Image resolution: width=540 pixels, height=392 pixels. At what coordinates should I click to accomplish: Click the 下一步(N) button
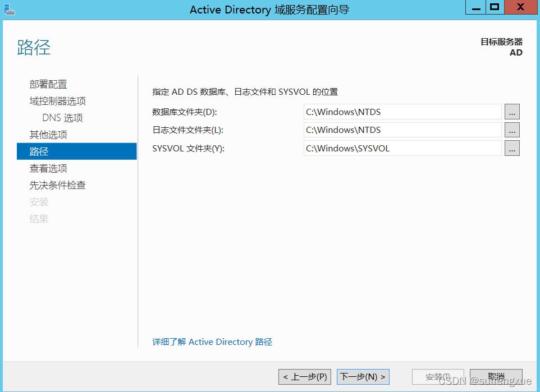pos(362,376)
